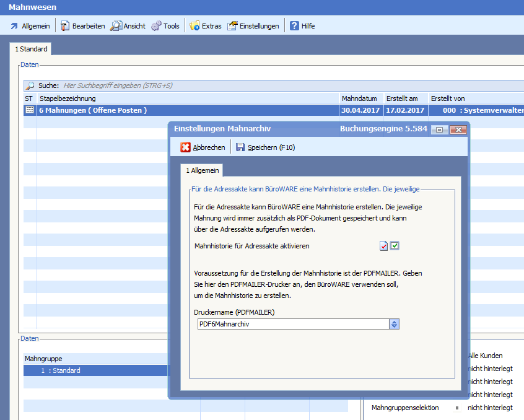Expand the Druckername PDFMAILER dropdown
Image resolution: width=524 pixels, height=420 pixels.
tap(395, 324)
